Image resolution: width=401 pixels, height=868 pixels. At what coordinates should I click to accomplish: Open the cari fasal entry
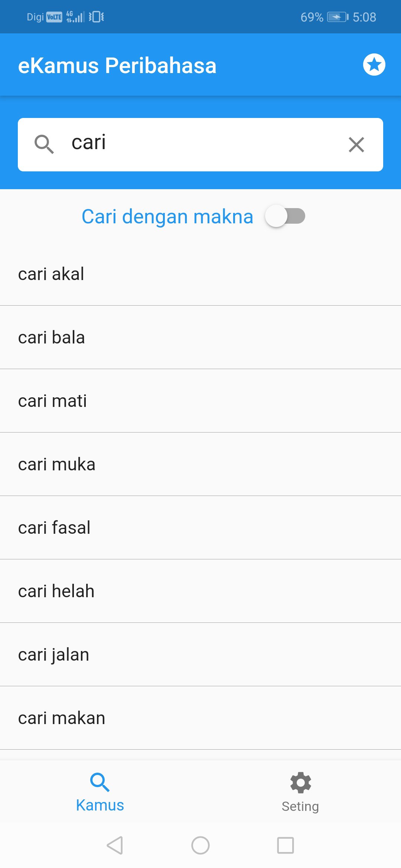pyautogui.click(x=200, y=528)
